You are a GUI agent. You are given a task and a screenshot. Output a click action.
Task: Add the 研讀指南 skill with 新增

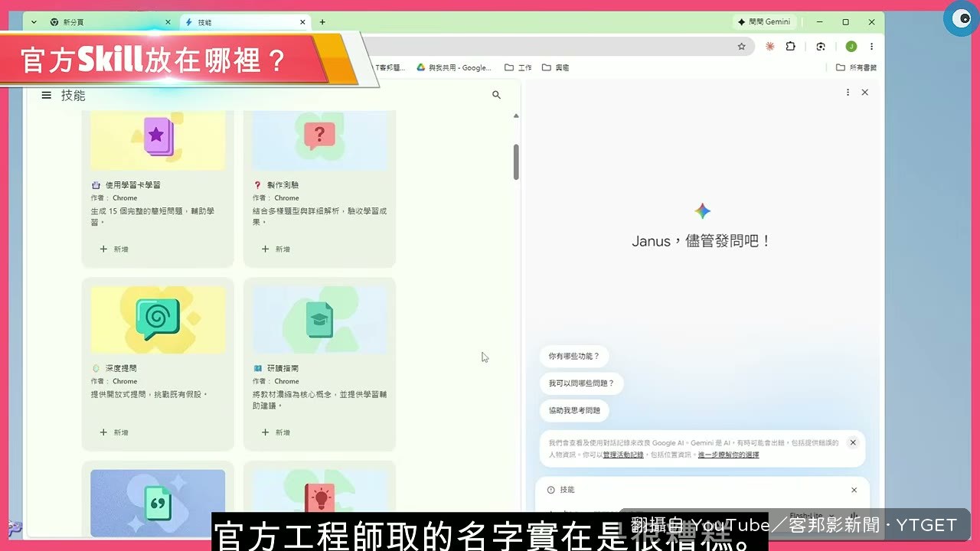pos(276,432)
